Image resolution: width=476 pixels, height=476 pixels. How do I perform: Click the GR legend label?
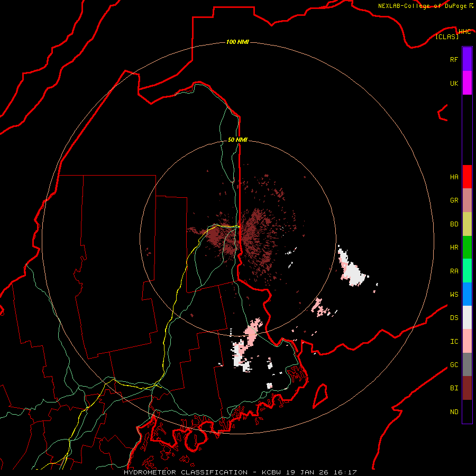tap(454, 200)
